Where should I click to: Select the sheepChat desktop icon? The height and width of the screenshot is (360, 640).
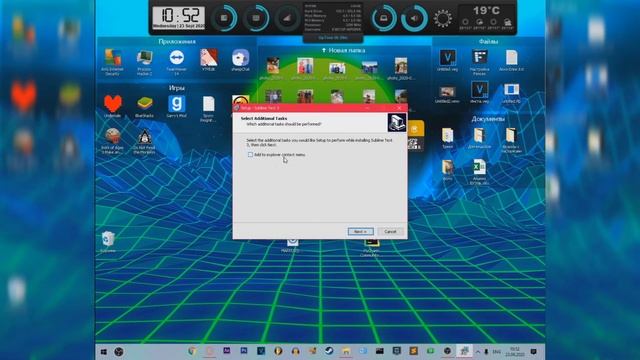coord(240,60)
